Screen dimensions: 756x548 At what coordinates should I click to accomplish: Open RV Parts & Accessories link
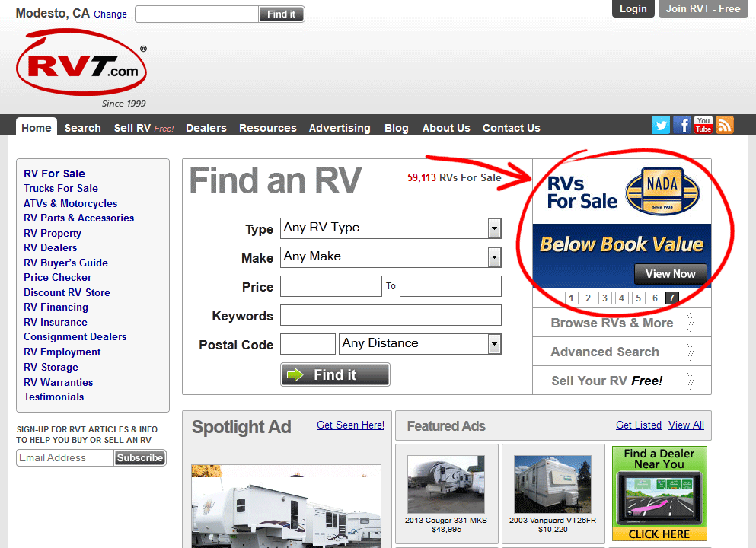[79, 218]
